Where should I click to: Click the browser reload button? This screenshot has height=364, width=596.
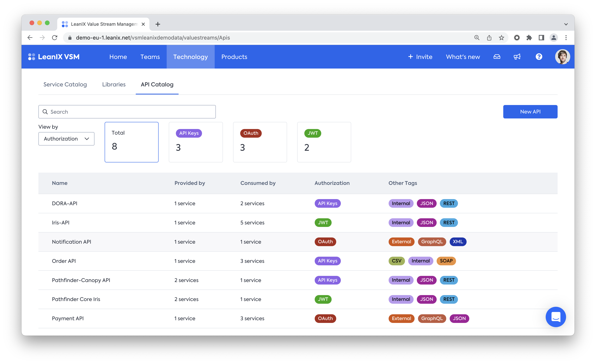click(x=55, y=38)
